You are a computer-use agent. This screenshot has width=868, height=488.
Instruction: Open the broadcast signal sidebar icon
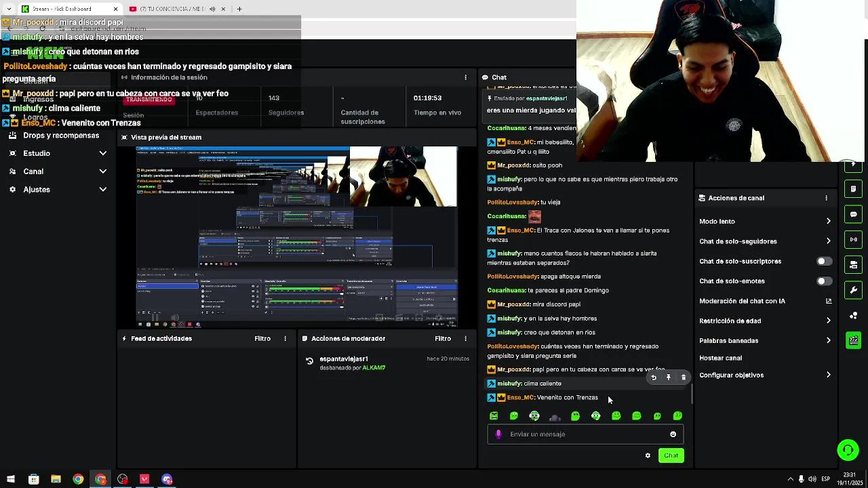(x=854, y=239)
